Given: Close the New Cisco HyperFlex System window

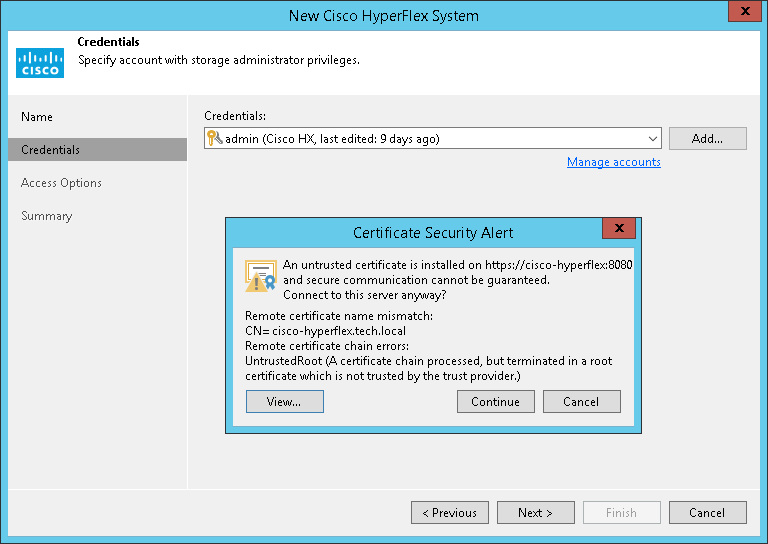Looking at the screenshot, I should pyautogui.click(x=744, y=11).
